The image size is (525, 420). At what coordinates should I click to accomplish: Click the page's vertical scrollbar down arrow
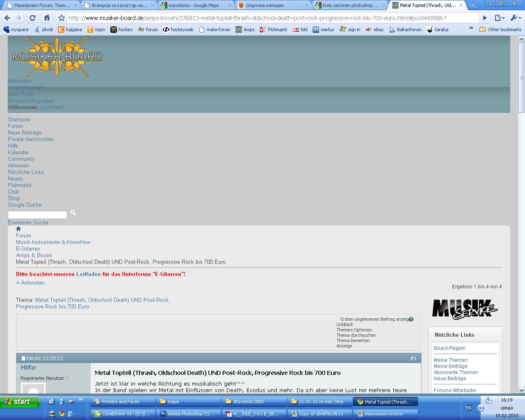[x=522, y=390]
